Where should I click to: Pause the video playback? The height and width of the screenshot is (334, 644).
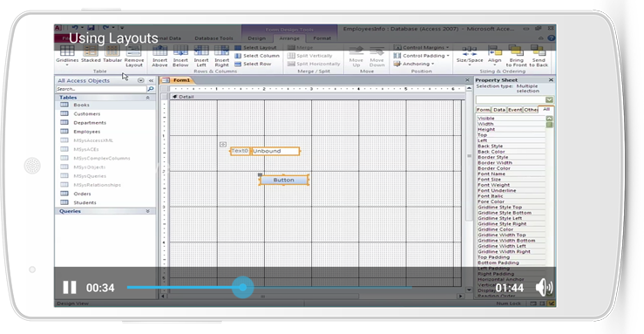coord(70,288)
